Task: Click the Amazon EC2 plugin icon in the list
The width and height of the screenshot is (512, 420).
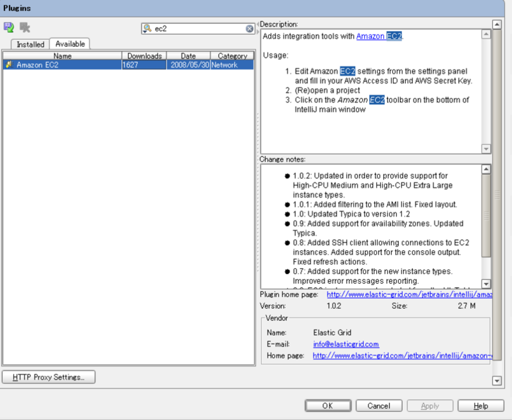Action: 9,65
